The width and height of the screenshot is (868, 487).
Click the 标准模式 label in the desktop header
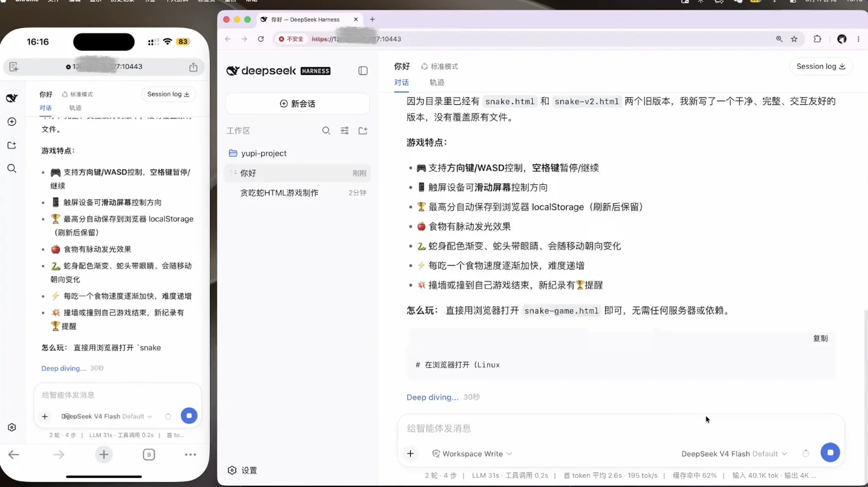(x=439, y=67)
